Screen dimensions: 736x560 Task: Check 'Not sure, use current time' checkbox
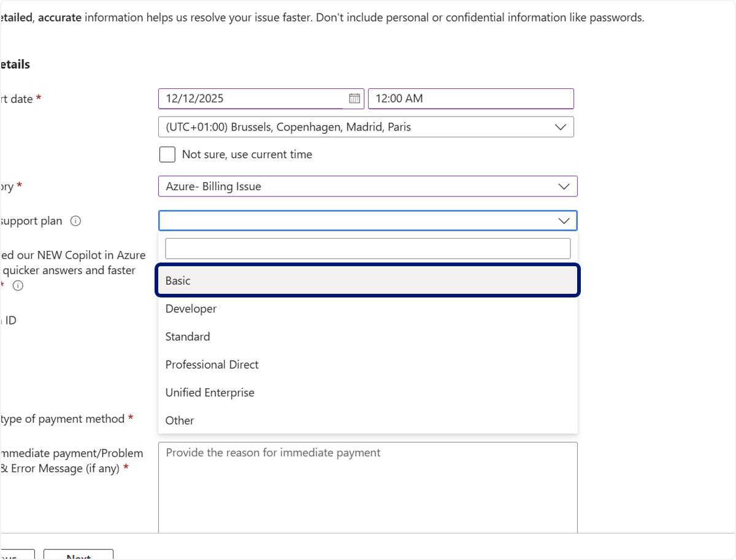click(x=167, y=155)
